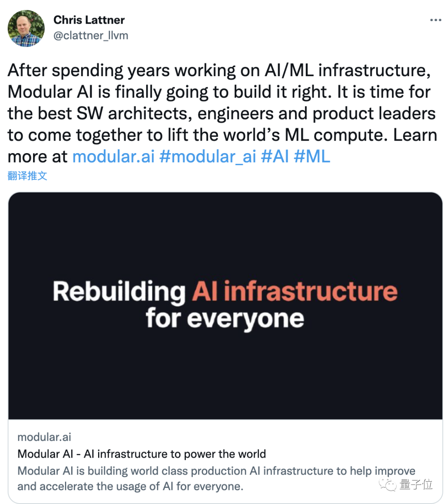Click the WeChat logo watermark
This screenshot has height=504, width=447.
click(388, 485)
